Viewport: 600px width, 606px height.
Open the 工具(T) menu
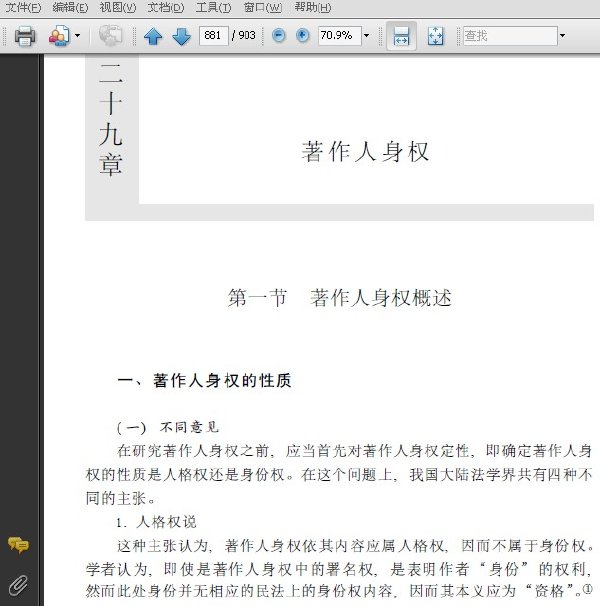coord(213,7)
